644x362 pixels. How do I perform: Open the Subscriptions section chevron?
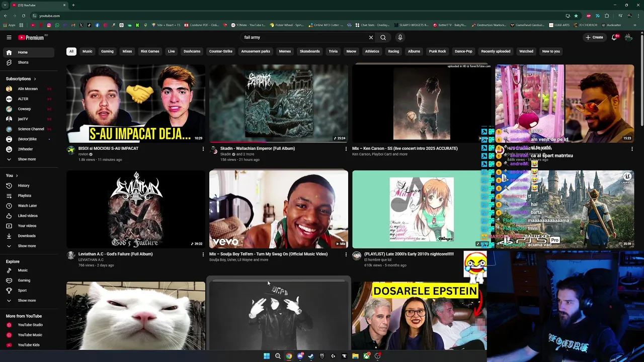(x=35, y=79)
